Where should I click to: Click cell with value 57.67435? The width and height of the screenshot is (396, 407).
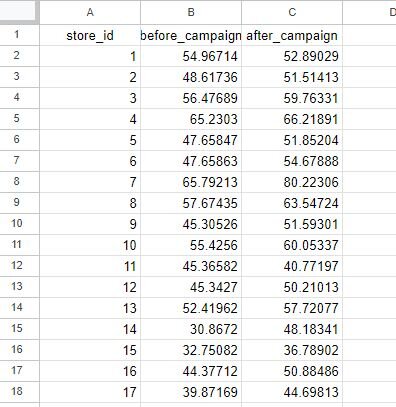[191, 203]
